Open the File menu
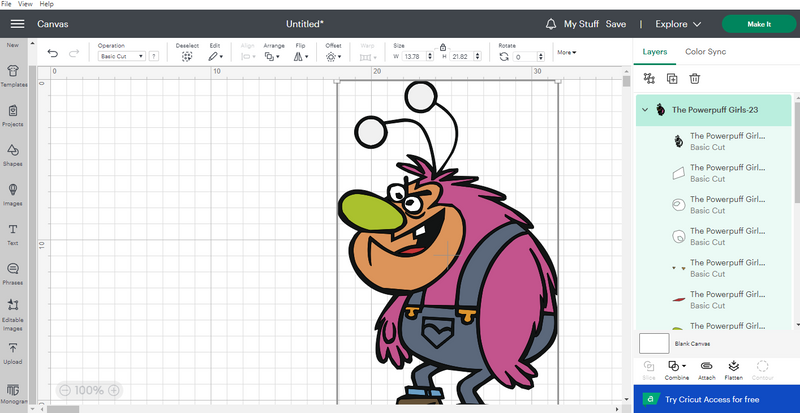800x413 pixels. click(7, 4)
